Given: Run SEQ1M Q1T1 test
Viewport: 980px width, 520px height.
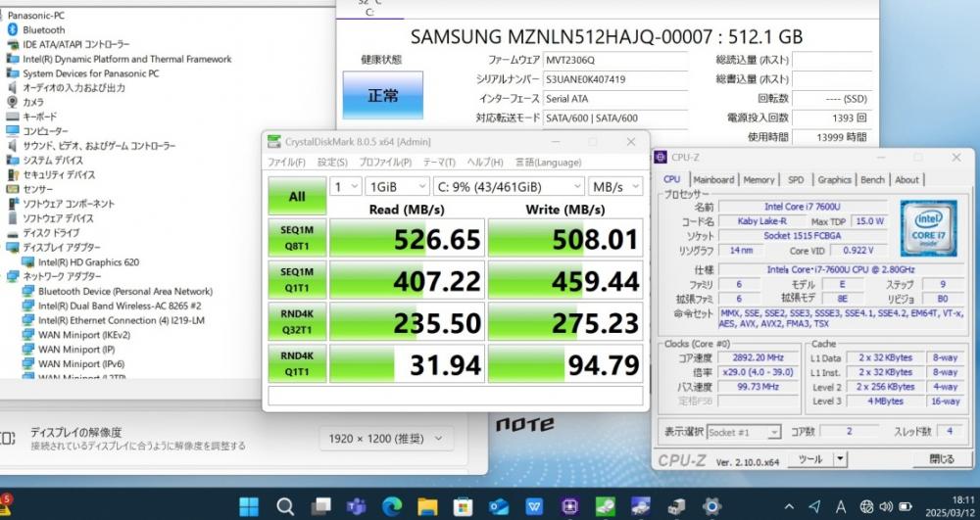Looking at the screenshot, I should [x=297, y=280].
